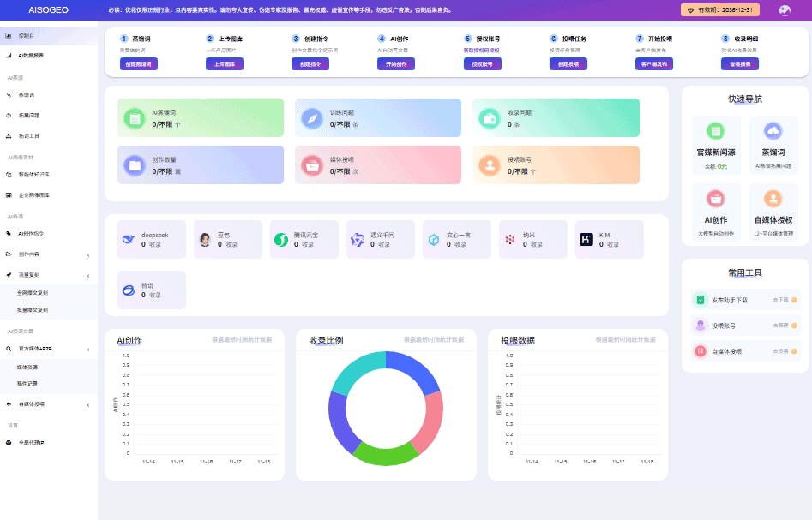Click the KIMI logo icon

click(x=586, y=240)
